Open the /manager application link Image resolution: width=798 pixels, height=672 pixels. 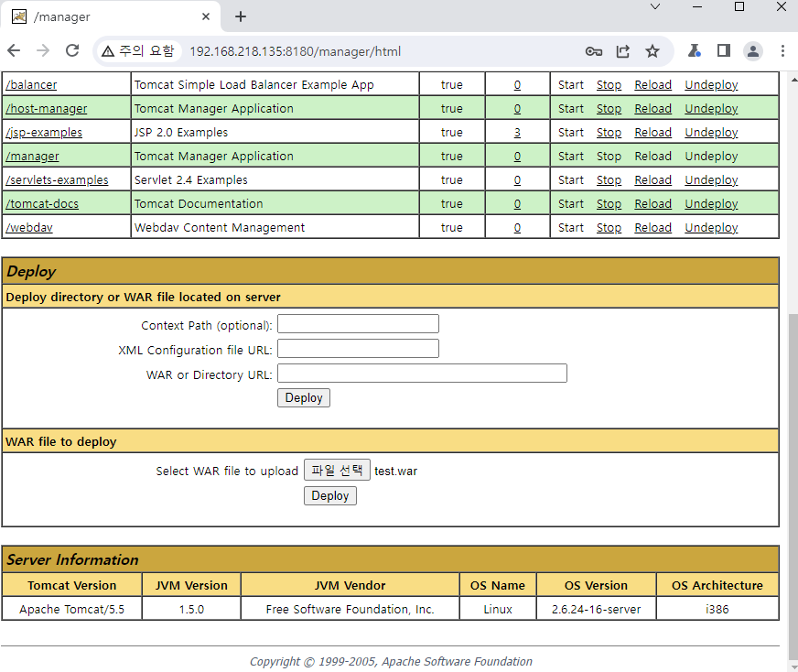point(32,157)
